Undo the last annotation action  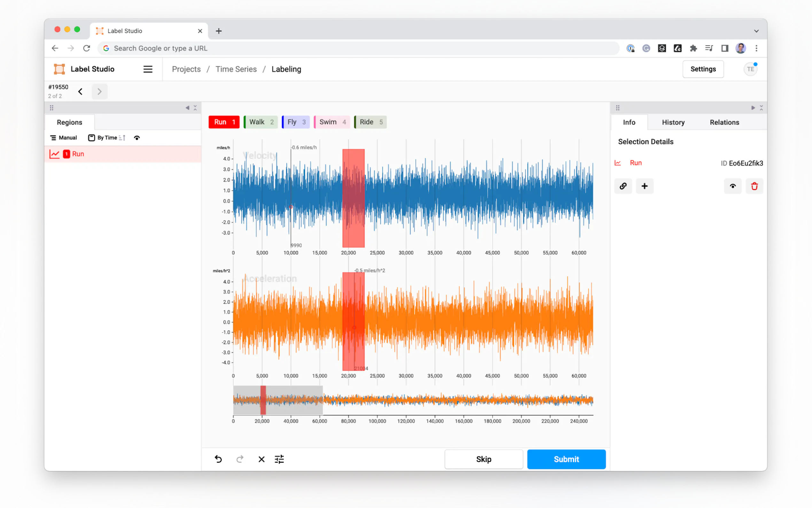[218, 459]
